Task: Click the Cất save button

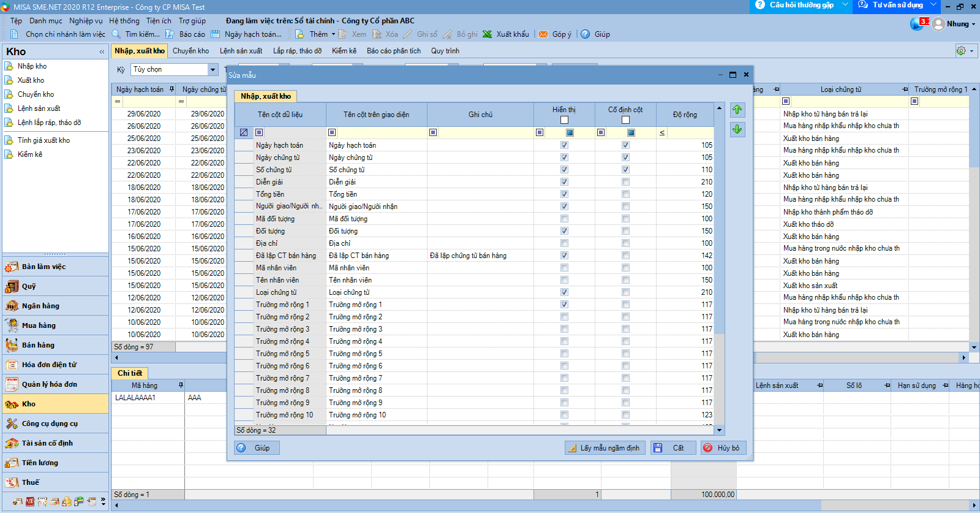Action: click(673, 448)
